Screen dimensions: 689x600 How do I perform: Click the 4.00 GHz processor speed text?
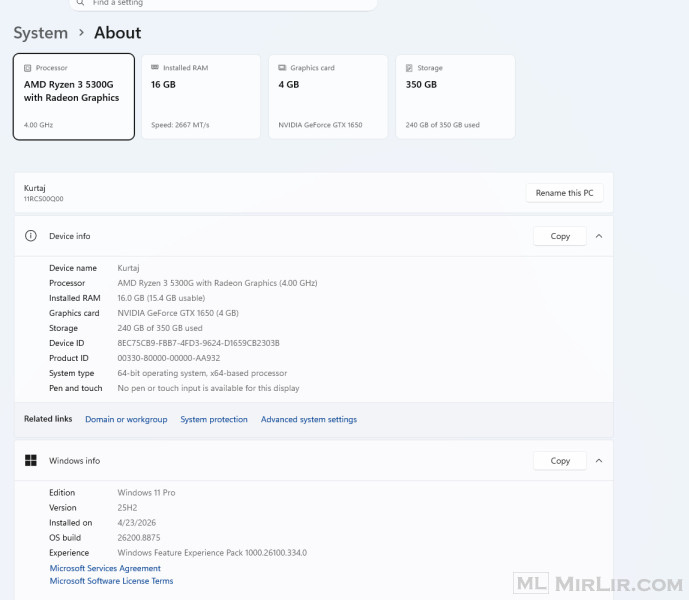point(38,125)
